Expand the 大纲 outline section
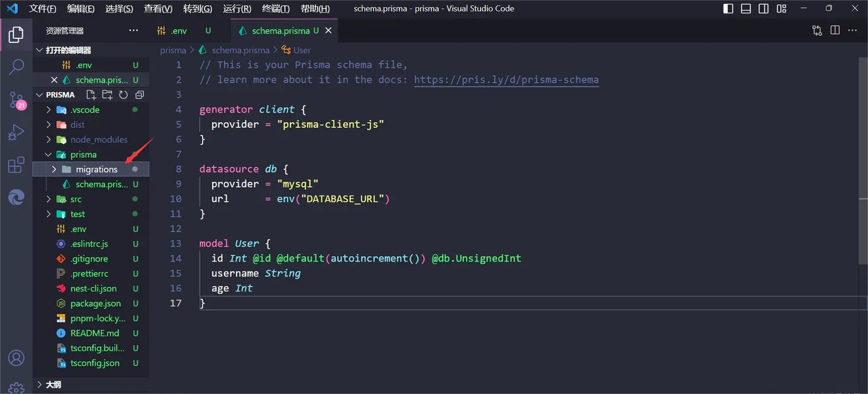The height and width of the screenshot is (394, 868). click(x=39, y=384)
